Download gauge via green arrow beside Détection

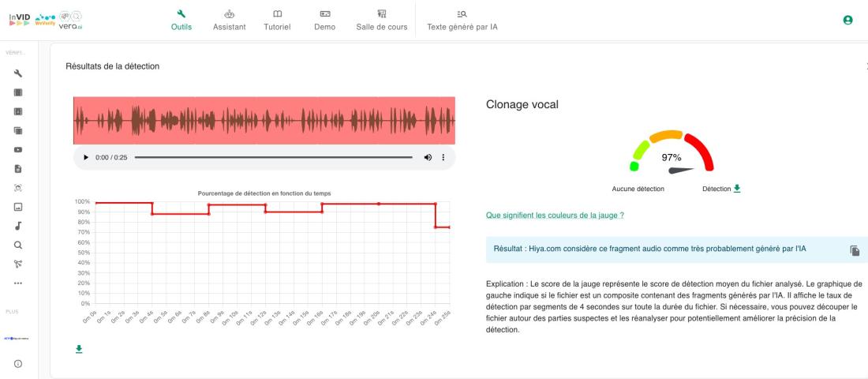[737, 189]
